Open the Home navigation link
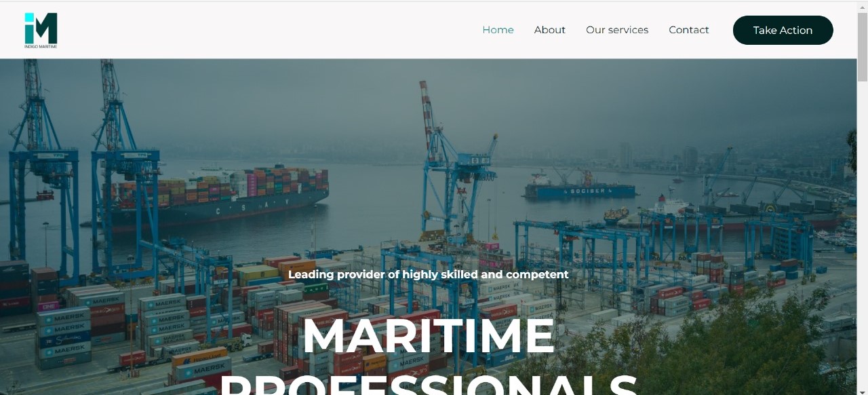 498,30
